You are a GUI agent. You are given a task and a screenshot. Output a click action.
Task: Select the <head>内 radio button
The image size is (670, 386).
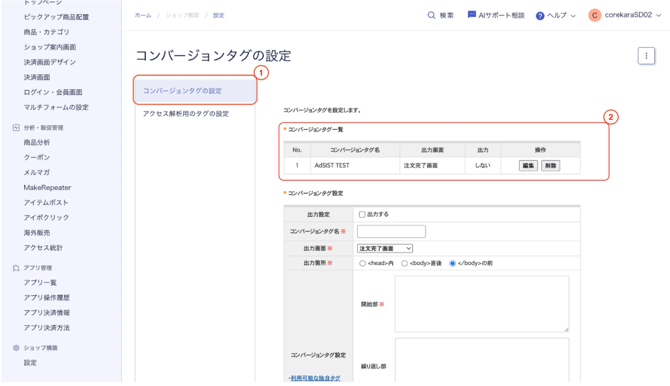(362, 263)
